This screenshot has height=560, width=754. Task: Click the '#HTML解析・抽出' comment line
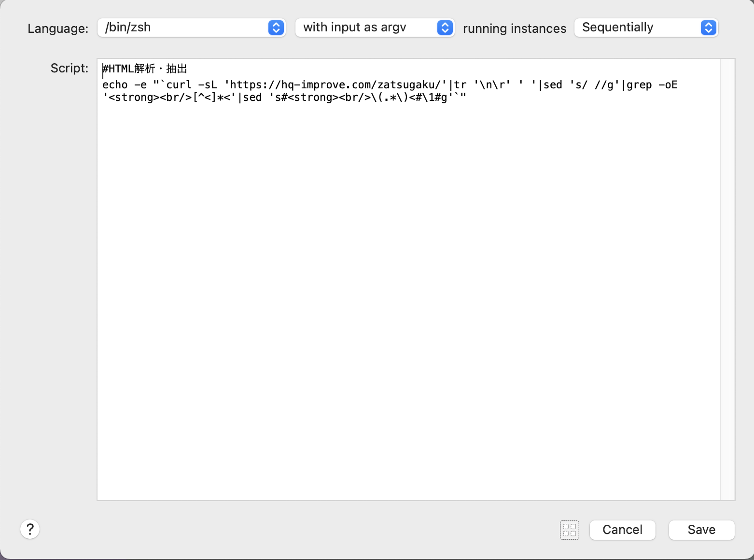[x=145, y=69]
